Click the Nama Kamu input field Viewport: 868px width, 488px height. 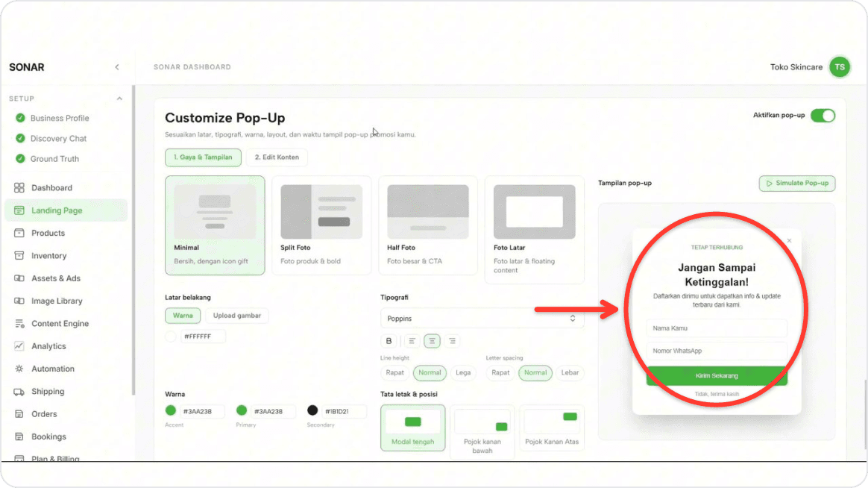pyautogui.click(x=717, y=328)
